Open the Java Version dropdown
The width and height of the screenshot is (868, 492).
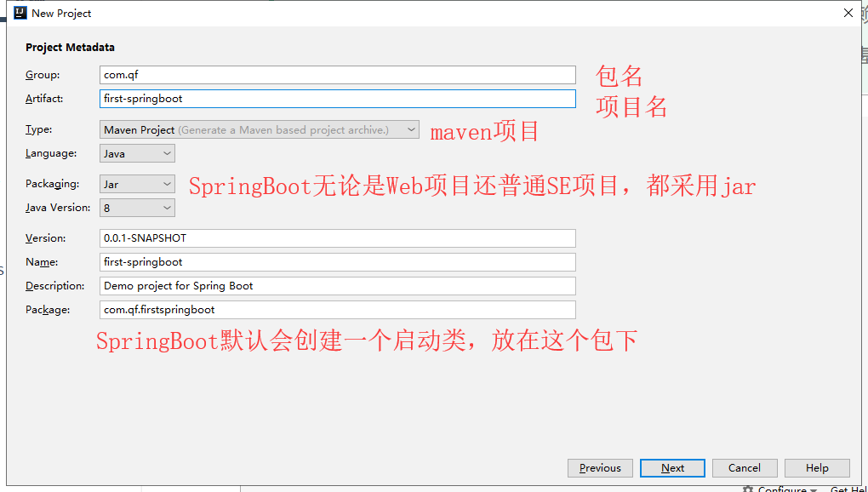coord(137,208)
